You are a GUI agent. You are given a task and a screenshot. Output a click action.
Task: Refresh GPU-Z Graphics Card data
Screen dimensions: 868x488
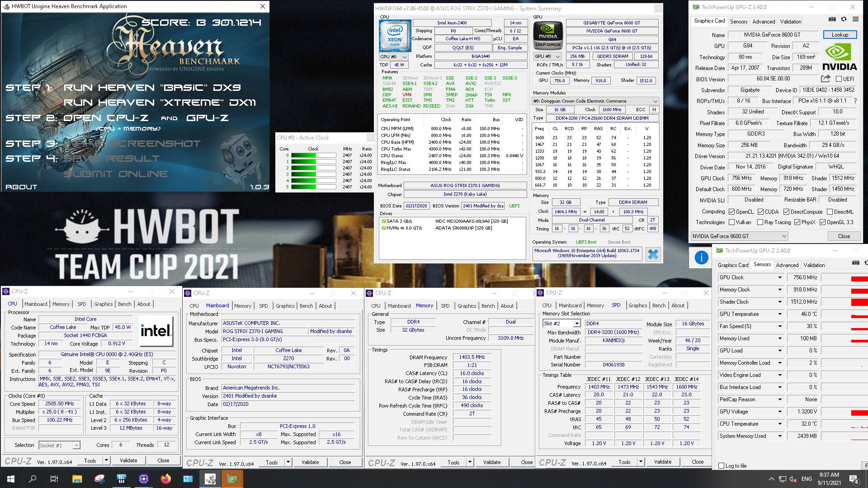coord(844,19)
